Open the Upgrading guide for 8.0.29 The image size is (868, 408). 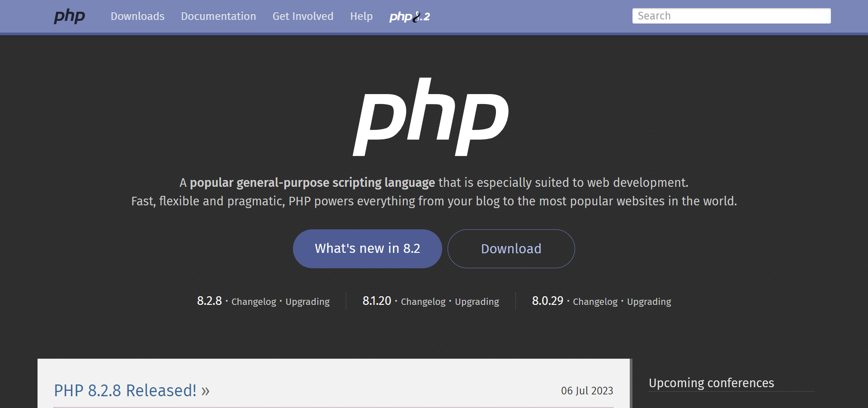tap(649, 302)
